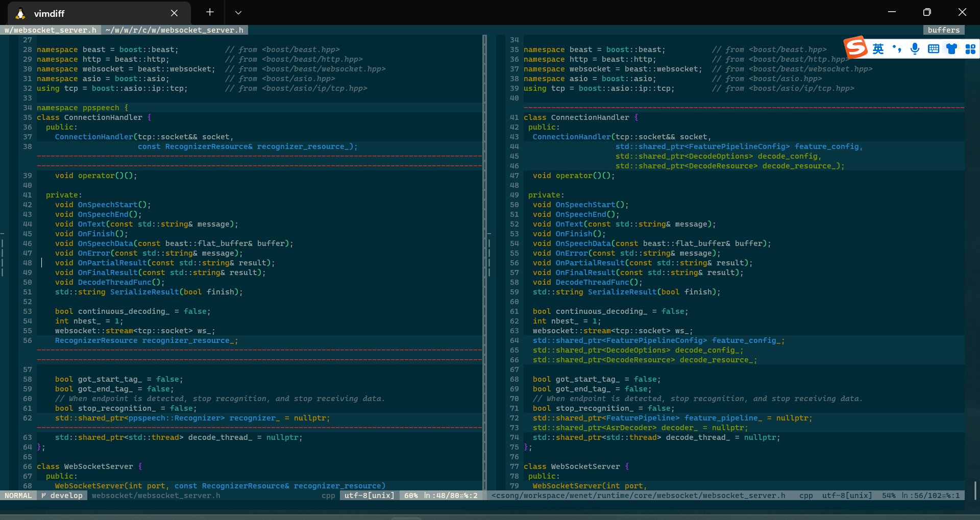Open the Sogou toolbox grid icon
980x520 pixels.
[970, 48]
